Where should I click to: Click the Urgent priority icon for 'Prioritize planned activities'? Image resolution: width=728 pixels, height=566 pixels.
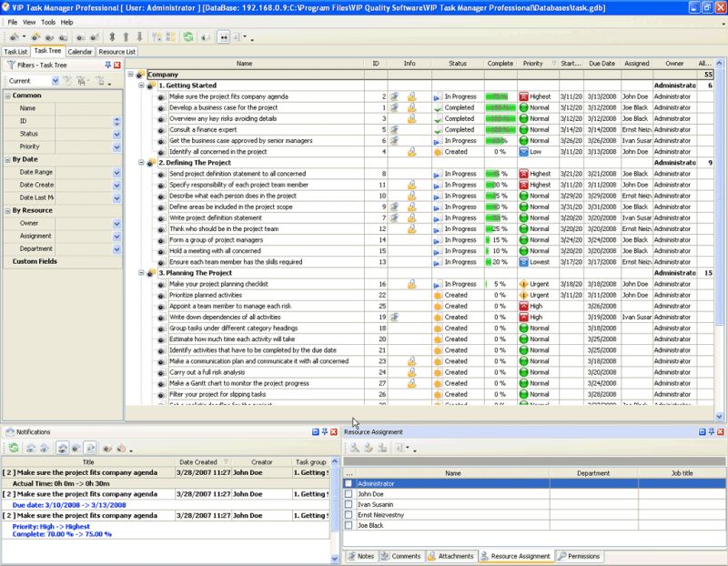[x=524, y=296]
